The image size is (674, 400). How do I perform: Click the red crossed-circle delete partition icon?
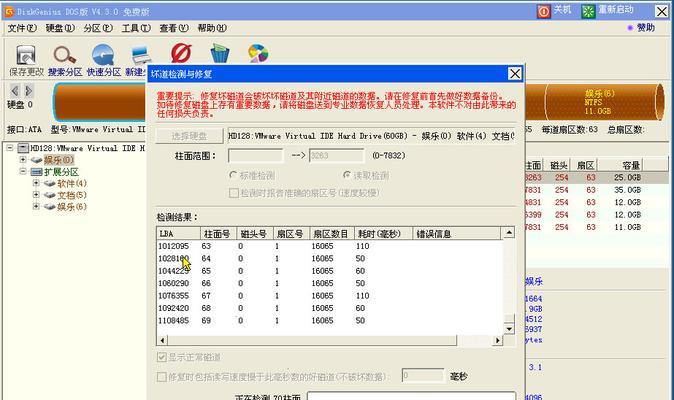181,54
